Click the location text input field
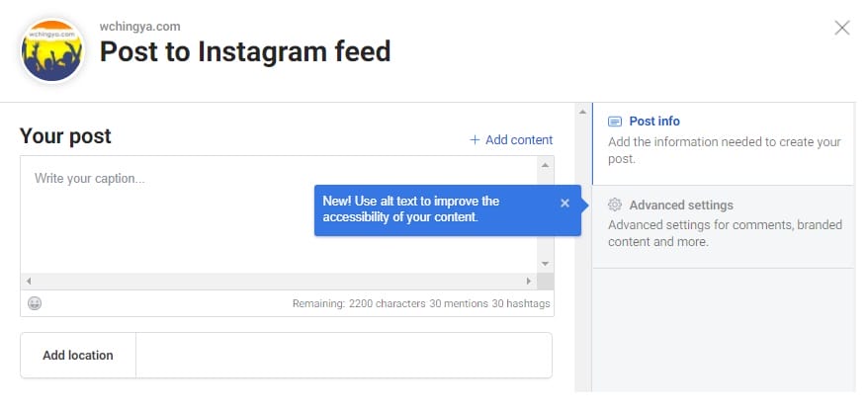 click(x=344, y=355)
